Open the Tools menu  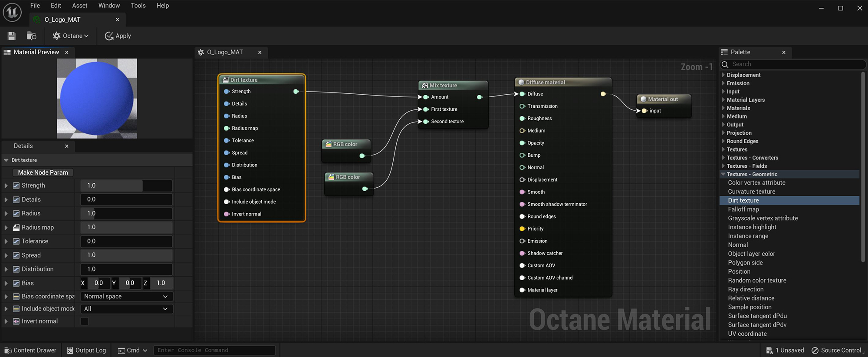tap(138, 6)
